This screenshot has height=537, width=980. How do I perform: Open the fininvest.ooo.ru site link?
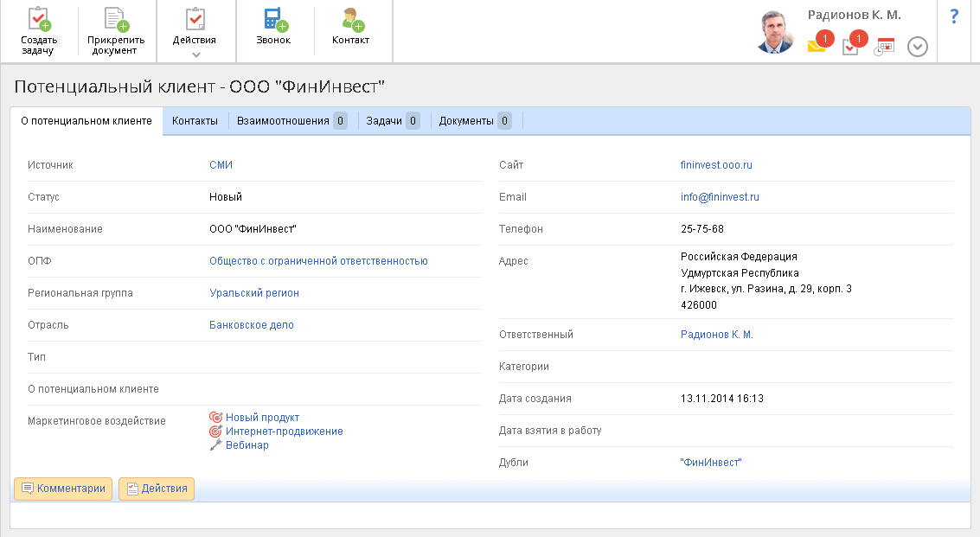[x=716, y=165]
